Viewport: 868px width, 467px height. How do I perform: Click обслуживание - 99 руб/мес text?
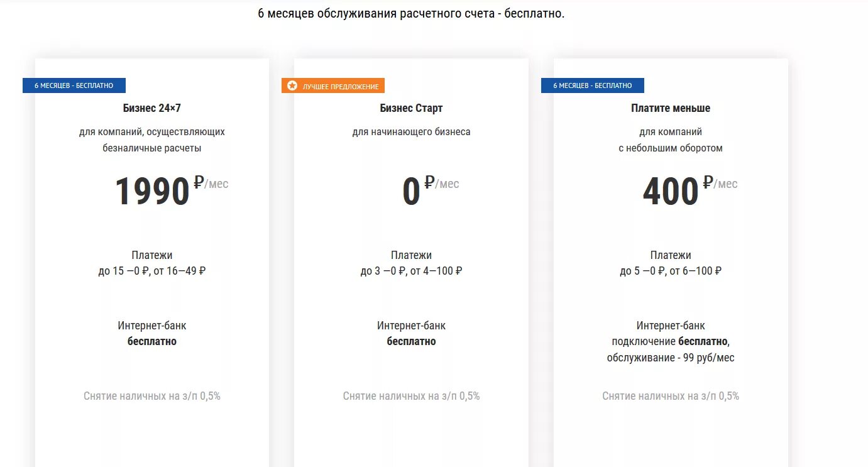point(671,358)
